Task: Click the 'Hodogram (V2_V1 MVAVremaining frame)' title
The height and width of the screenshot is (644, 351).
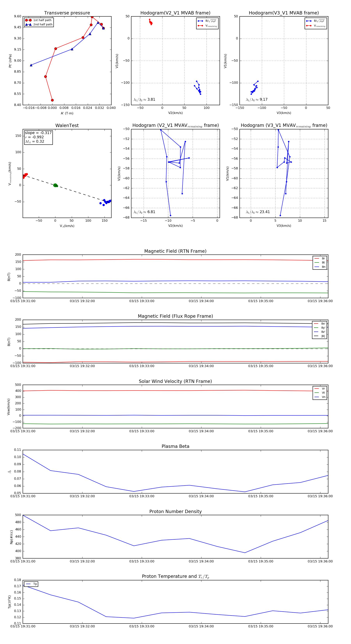Action: point(175,125)
